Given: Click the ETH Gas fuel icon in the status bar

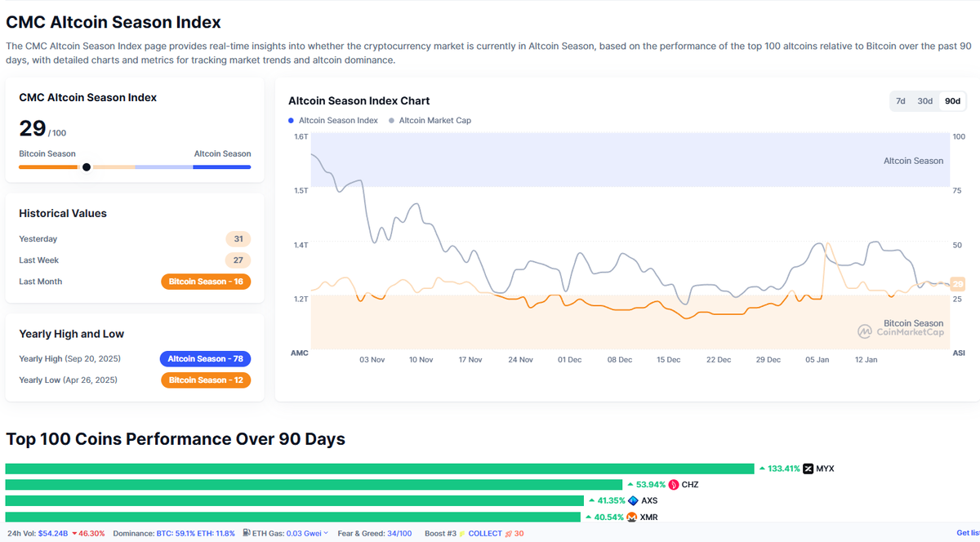Looking at the screenshot, I should 246,532.
